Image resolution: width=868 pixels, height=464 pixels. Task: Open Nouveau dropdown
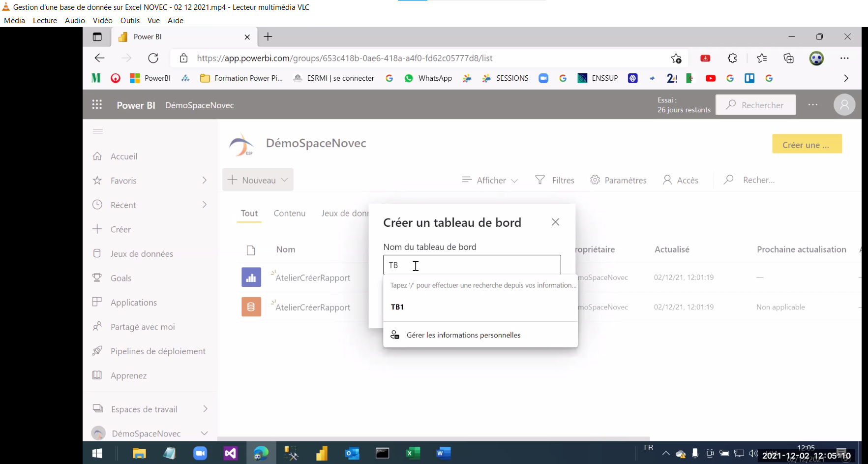click(258, 180)
